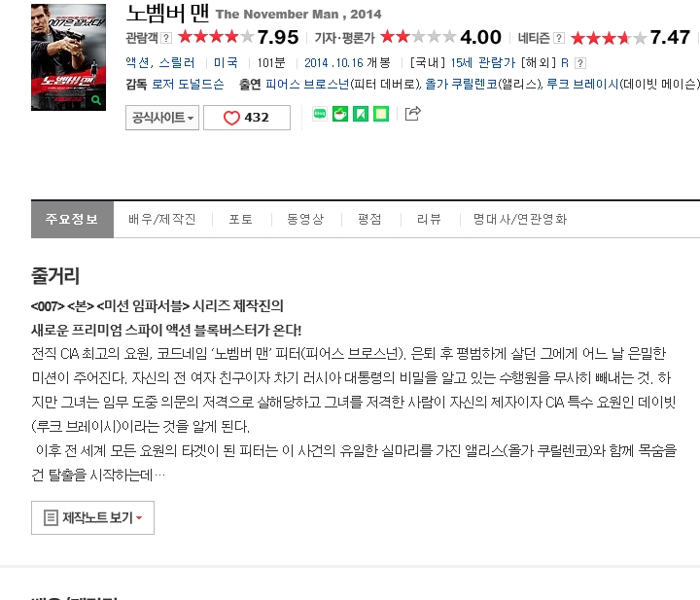Click actor 피어스 브로스넌 link

[x=307, y=84]
